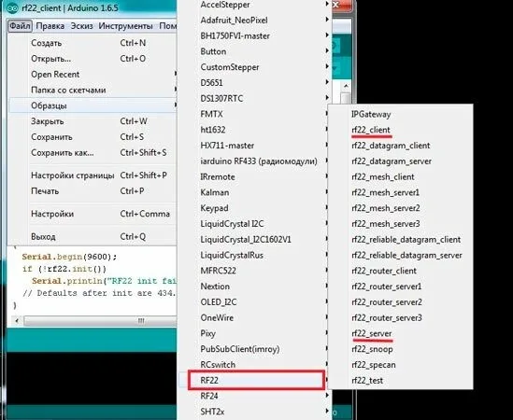
Task: Expand D5651 library examples
Action: point(255,83)
